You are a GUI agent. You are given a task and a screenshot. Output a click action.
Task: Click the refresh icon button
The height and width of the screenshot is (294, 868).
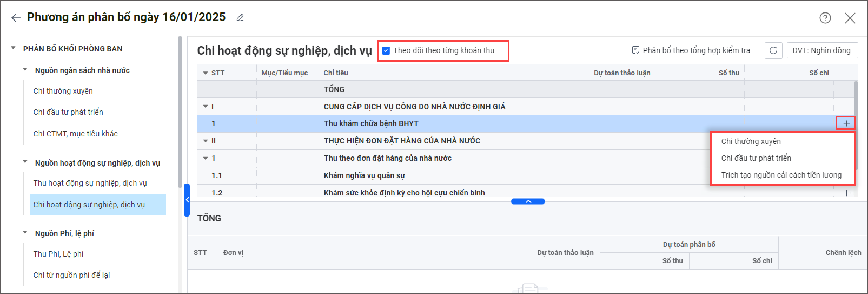point(773,50)
